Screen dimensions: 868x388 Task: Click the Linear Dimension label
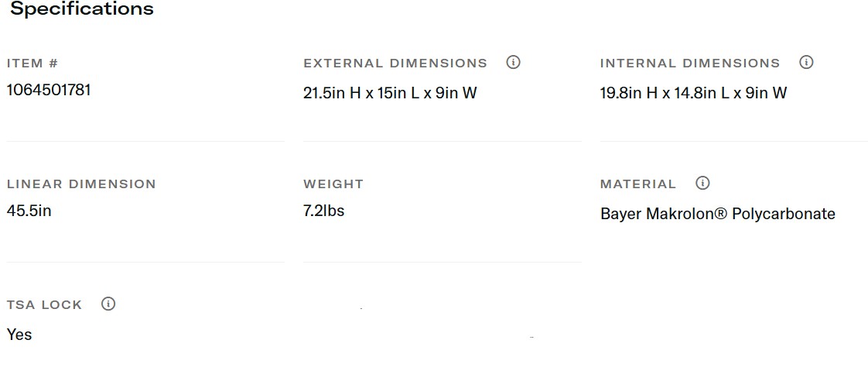click(81, 184)
